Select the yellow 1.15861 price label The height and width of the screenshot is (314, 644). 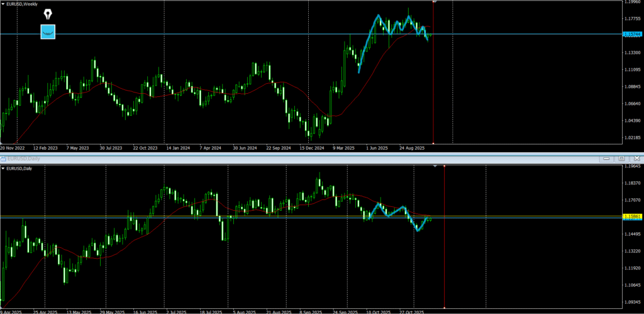pos(631,216)
